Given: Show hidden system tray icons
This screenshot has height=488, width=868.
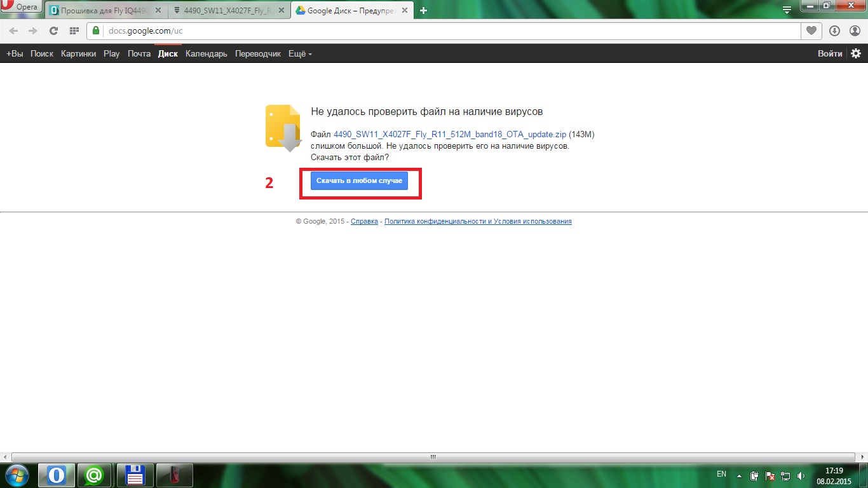Looking at the screenshot, I should [738, 475].
